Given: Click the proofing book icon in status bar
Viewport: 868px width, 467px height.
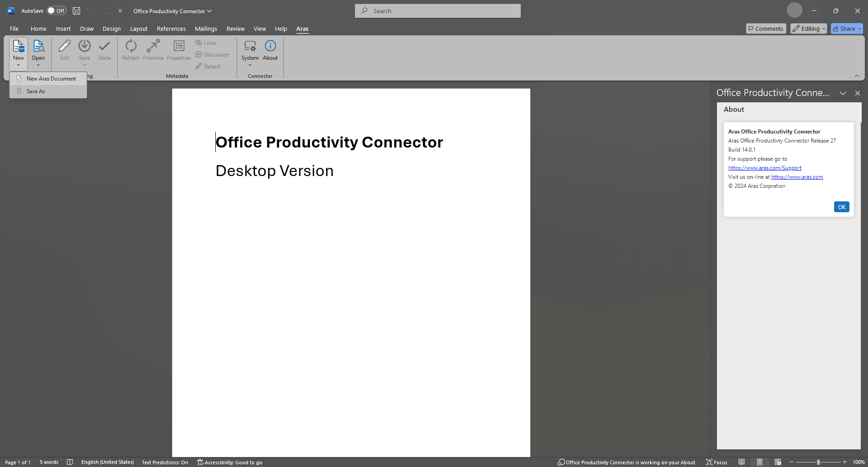Looking at the screenshot, I should [x=70, y=462].
